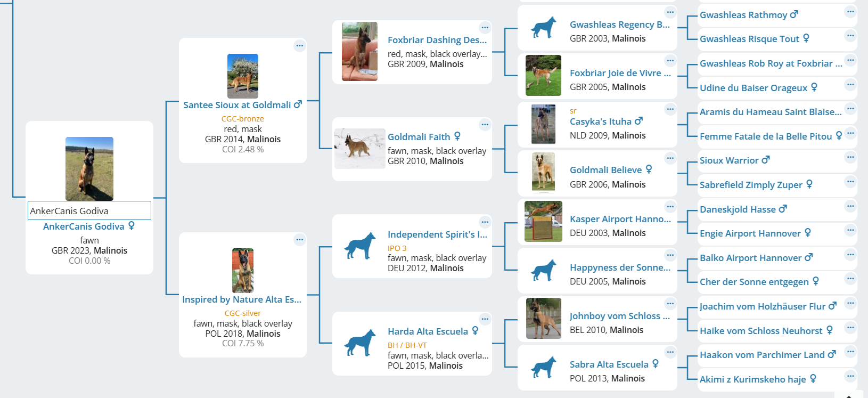The width and height of the screenshot is (868, 398).
Task: Click dog silhouette icon for Gwashleas Regency
Action: (x=544, y=28)
